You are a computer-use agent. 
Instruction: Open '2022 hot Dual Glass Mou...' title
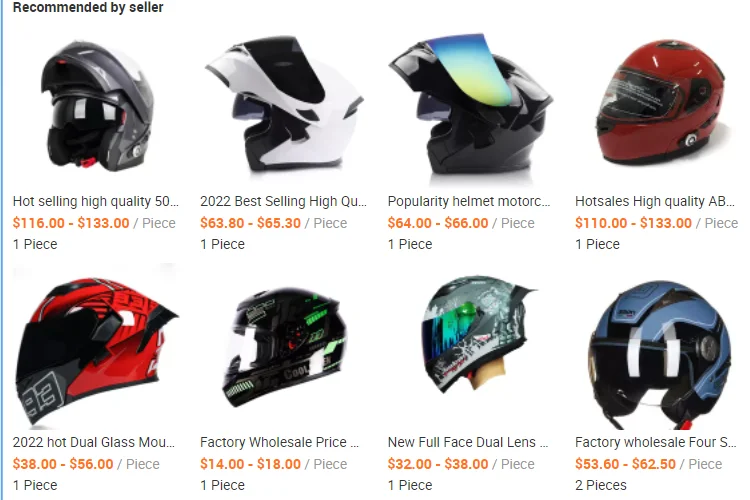pos(94,442)
